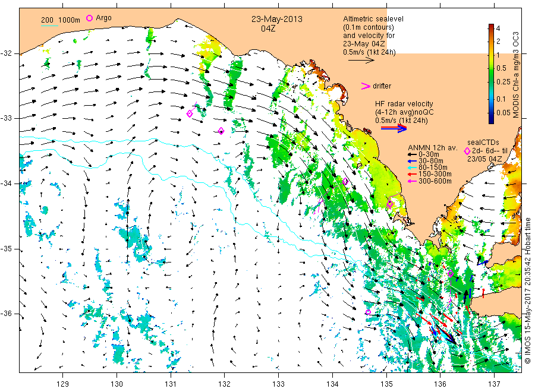The image size is (535, 392).
Task: Click the '80-150m' depth label
Action: coord(433,167)
